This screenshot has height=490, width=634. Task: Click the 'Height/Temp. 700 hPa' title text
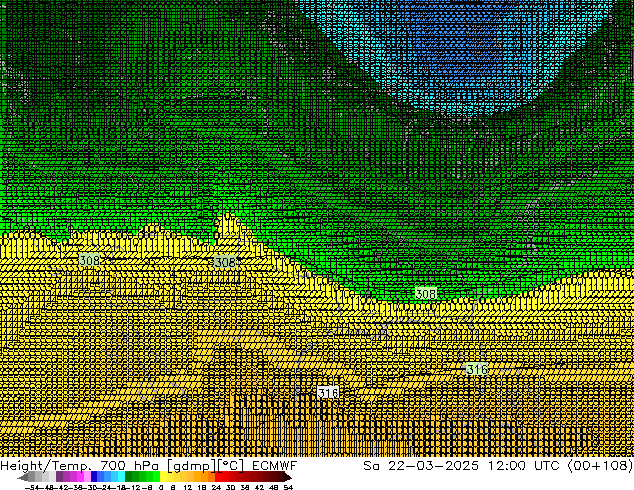(x=80, y=466)
